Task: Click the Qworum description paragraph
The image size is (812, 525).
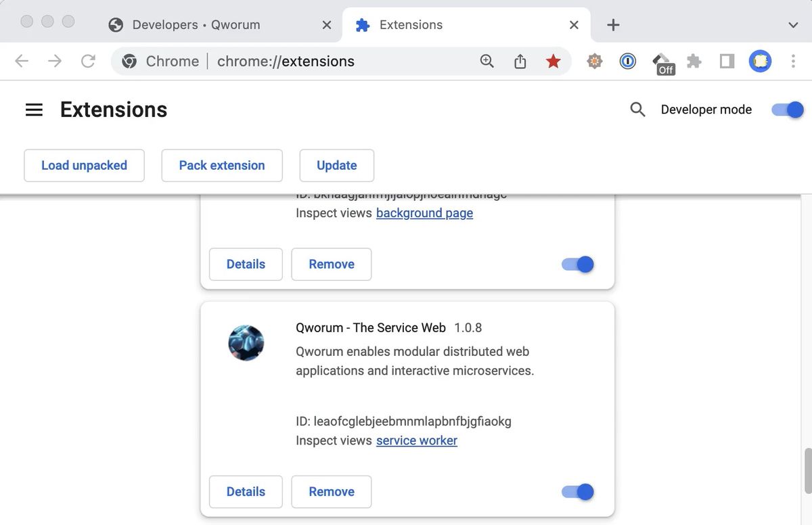Action: (415, 361)
